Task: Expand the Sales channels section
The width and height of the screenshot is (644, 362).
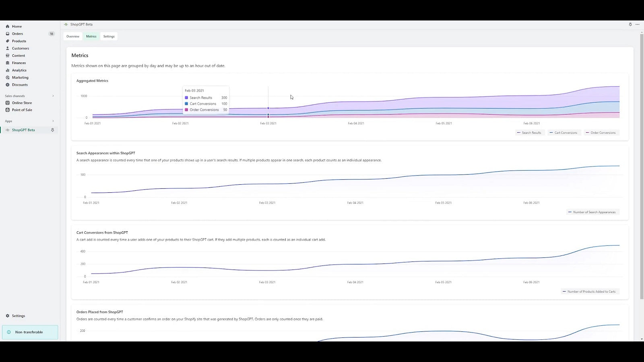Action: coord(53,96)
